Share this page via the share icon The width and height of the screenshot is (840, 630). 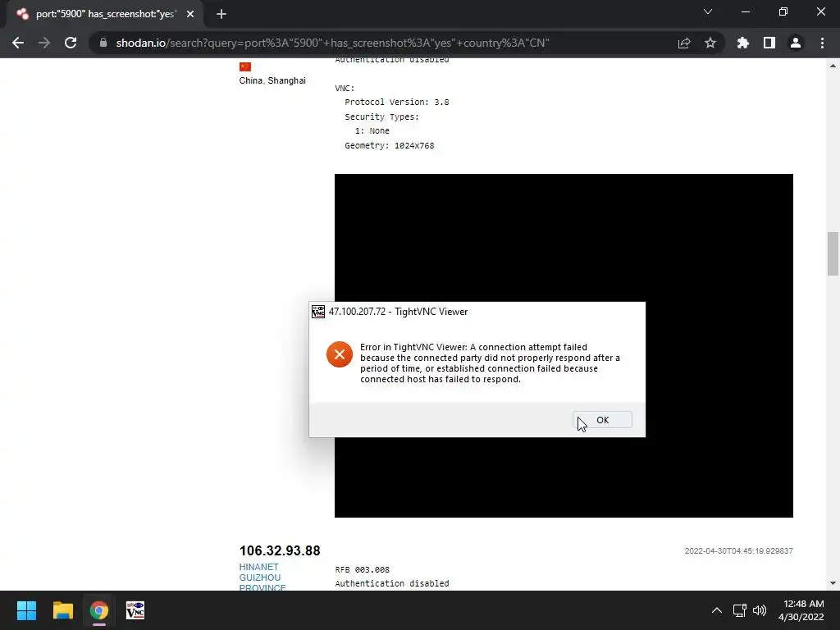684,43
